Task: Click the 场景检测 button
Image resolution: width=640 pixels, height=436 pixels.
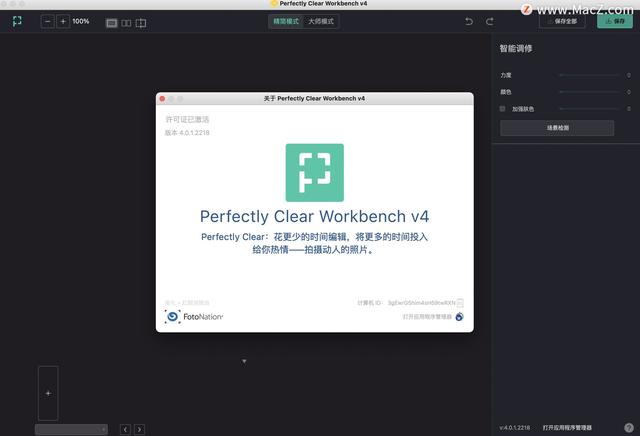Action: point(557,128)
